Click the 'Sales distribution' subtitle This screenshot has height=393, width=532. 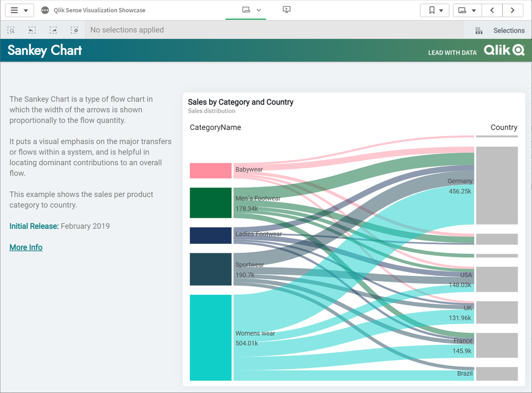pos(211,111)
